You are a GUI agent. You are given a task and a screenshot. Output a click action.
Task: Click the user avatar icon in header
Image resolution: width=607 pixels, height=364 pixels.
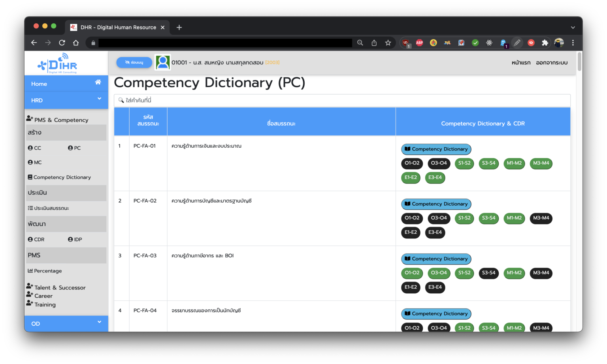click(x=162, y=62)
